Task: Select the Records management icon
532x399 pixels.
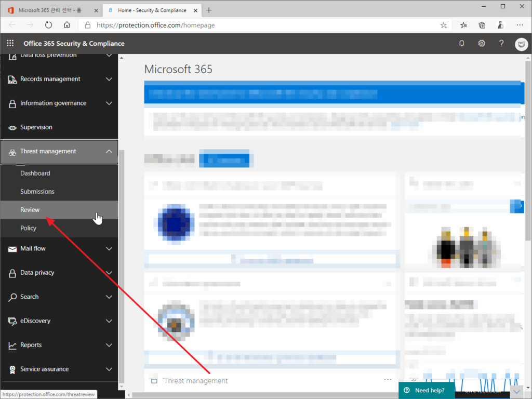Action: (x=11, y=79)
